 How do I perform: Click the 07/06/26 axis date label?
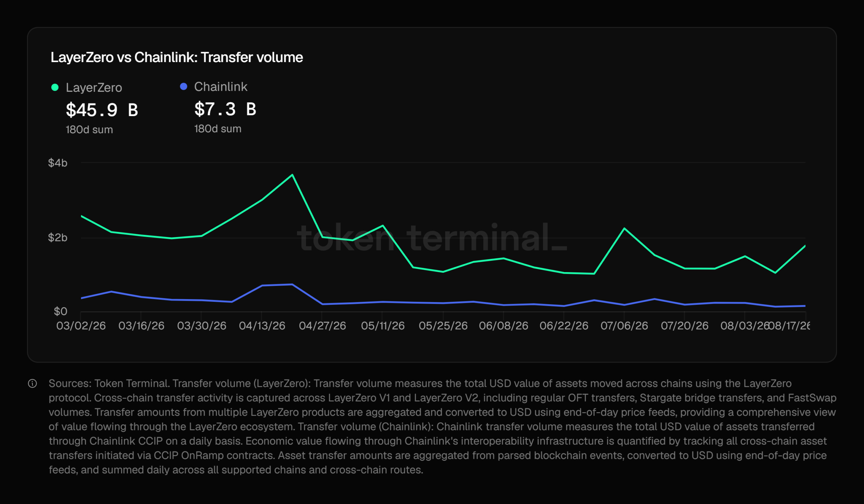coord(624,325)
